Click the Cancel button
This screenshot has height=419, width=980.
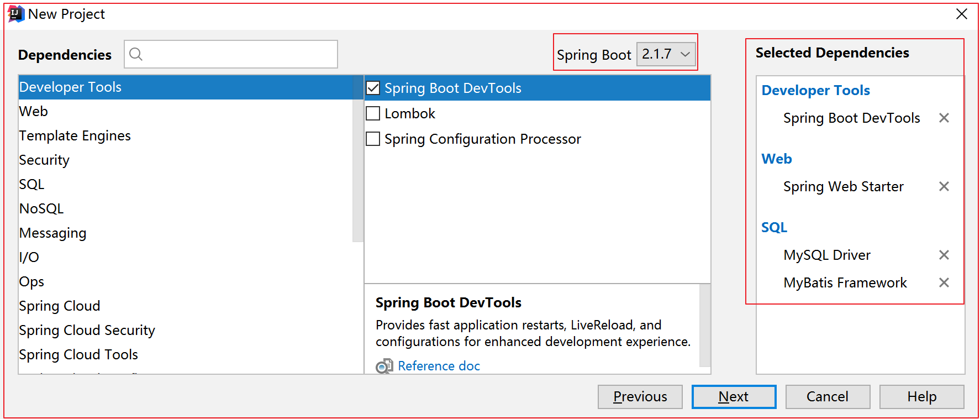pos(828,397)
